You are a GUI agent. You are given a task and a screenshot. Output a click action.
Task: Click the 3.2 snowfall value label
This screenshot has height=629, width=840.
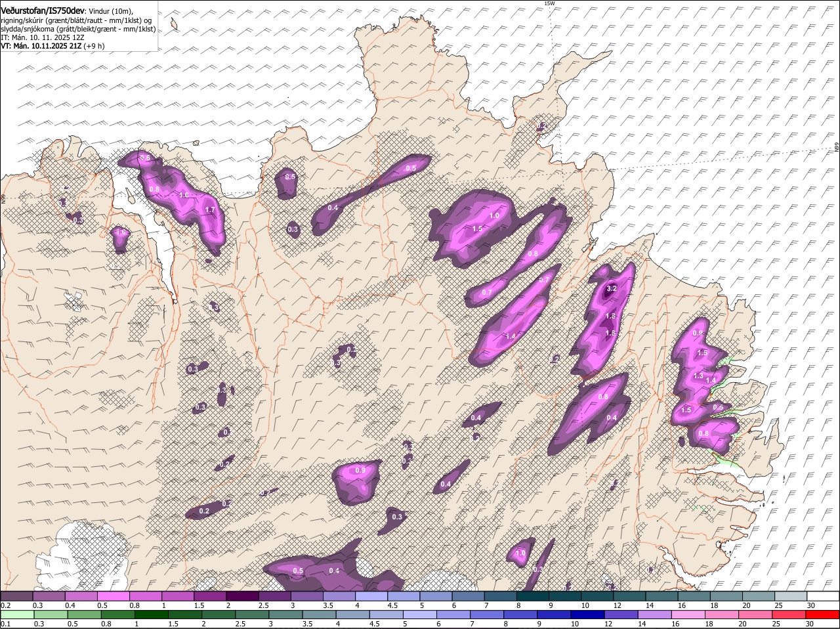612,289
